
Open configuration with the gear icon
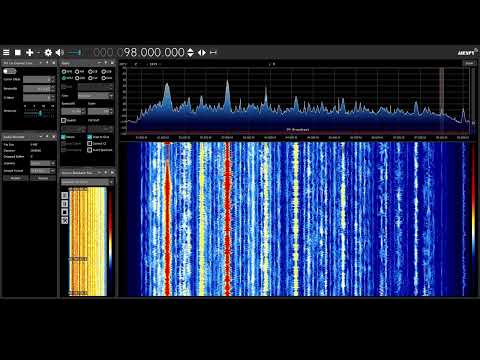pos(48,53)
